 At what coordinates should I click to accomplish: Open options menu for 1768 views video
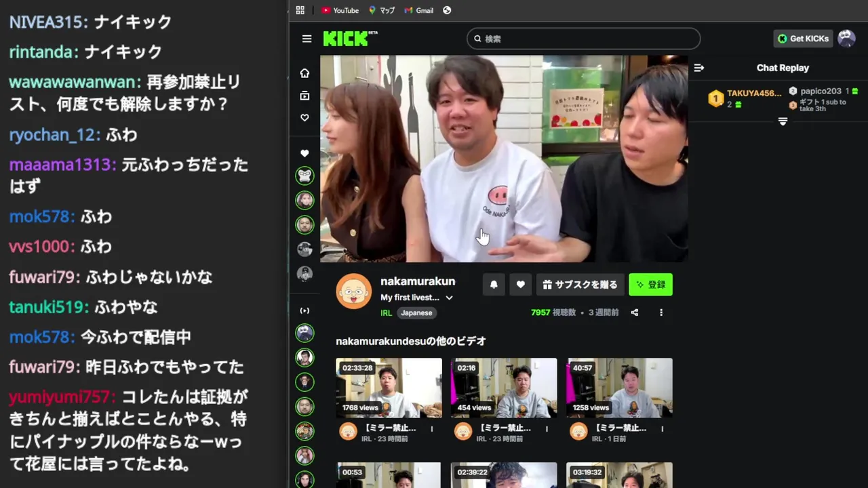[x=432, y=428]
